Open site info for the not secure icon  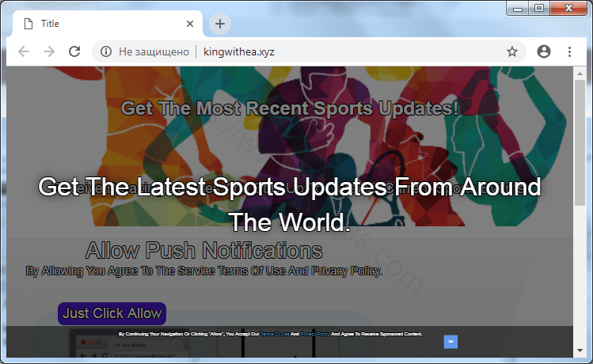(x=105, y=51)
